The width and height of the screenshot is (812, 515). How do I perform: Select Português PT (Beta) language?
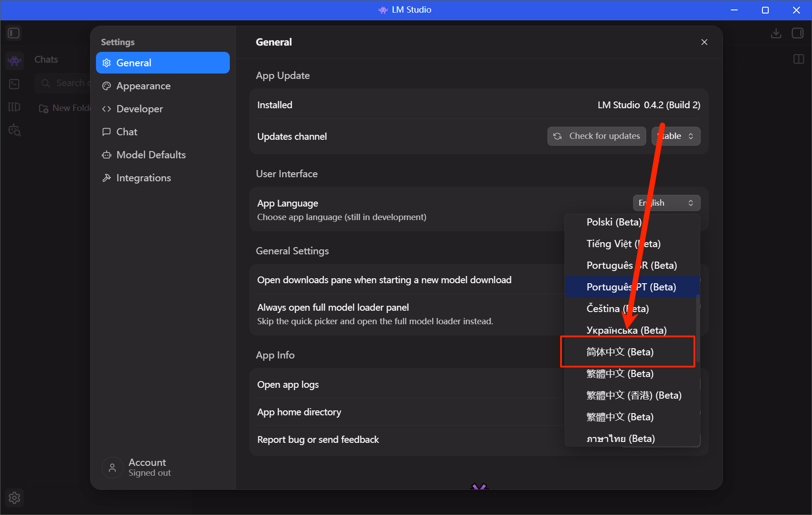pyautogui.click(x=632, y=287)
